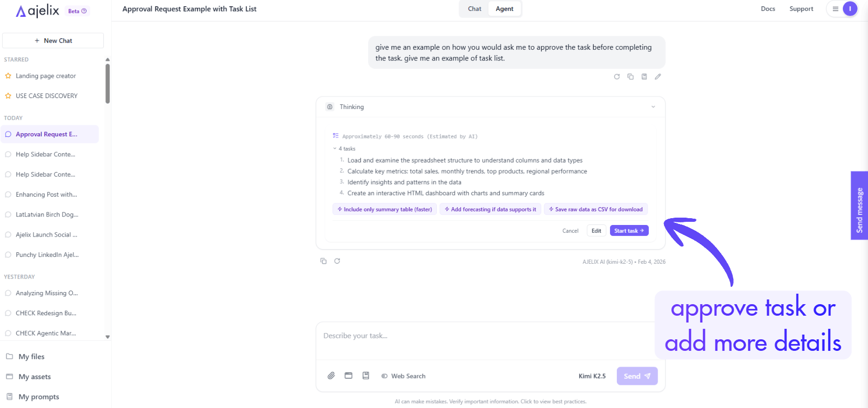The image size is (868, 408).
Task: Open the saved prompts icon in input toolbar
Action: (366, 375)
